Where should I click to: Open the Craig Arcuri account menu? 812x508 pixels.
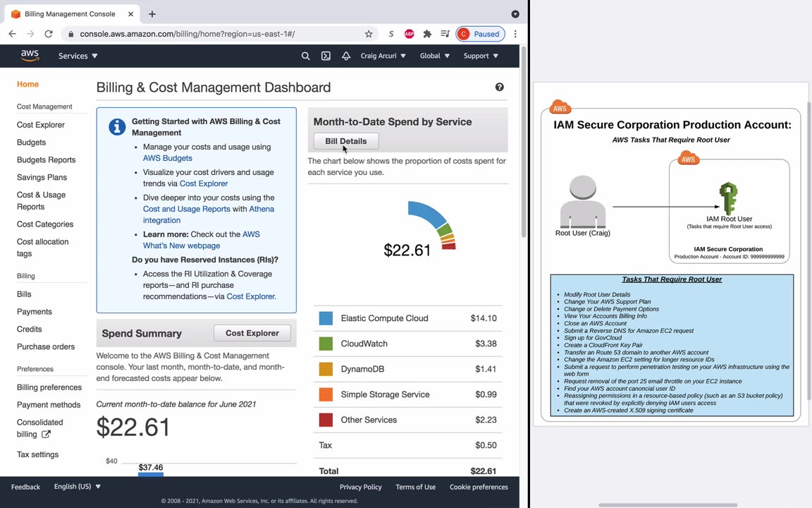[383, 56]
